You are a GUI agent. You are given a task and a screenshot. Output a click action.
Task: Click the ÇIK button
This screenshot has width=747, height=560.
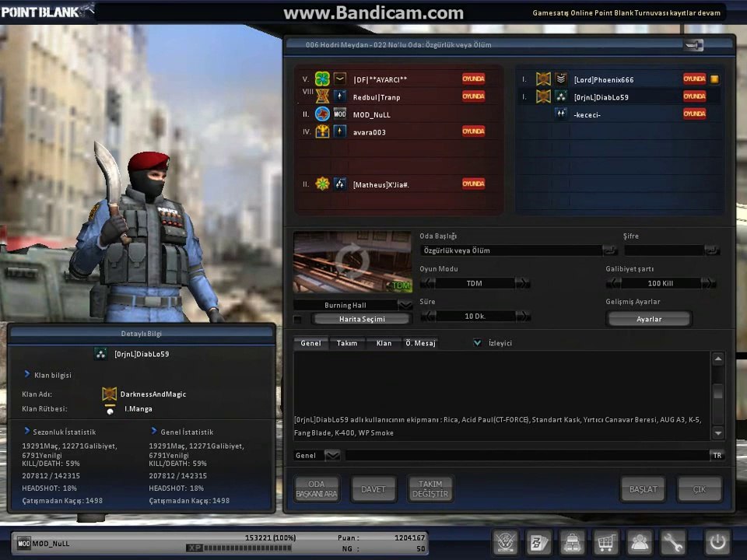tap(699, 489)
